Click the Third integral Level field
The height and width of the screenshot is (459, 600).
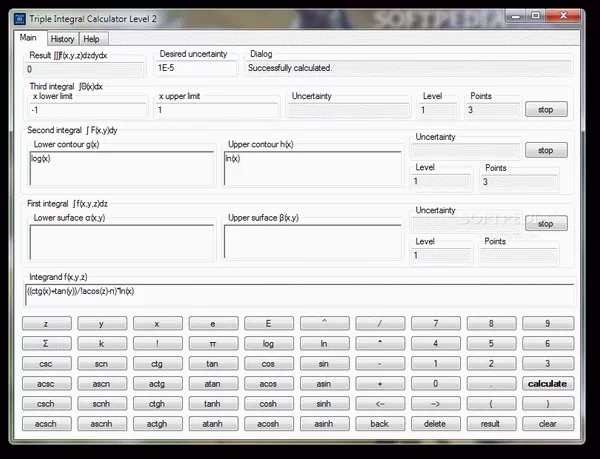438,110
